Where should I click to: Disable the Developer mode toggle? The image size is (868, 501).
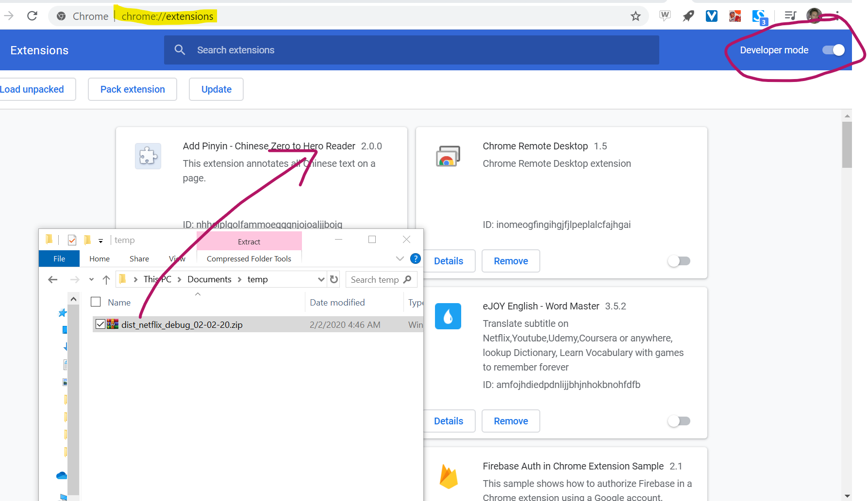click(833, 50)
